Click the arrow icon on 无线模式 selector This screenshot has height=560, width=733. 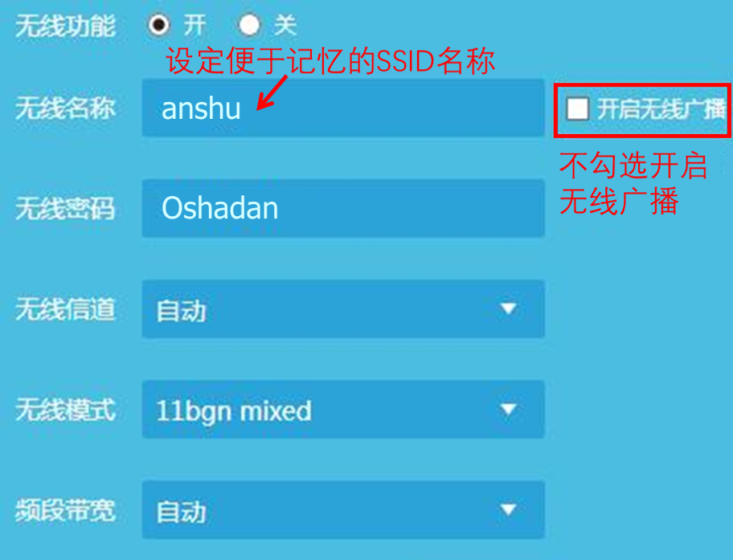pyautogui.click(x=508, y=410)
